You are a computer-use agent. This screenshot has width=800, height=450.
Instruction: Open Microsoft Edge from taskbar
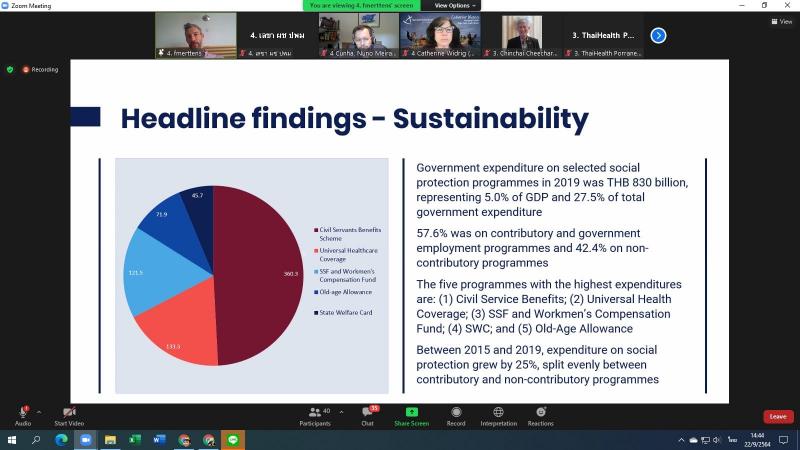tap(61, 440)
